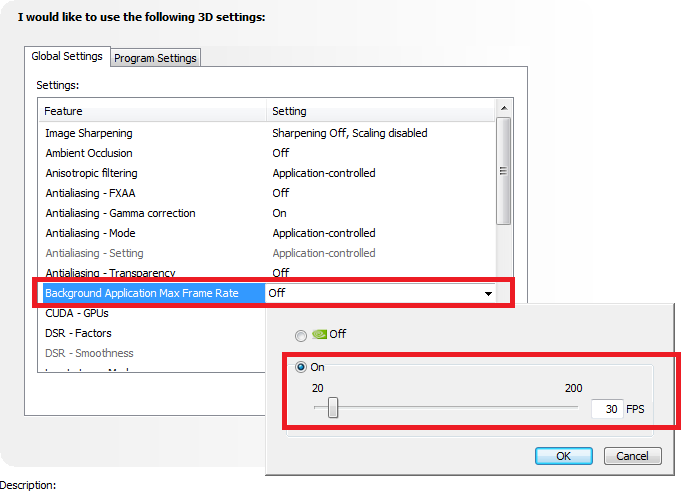The width and height of the screenshot is (698, 496).
Task: Click the Setting column header
Action: click(x=381, y=111)
